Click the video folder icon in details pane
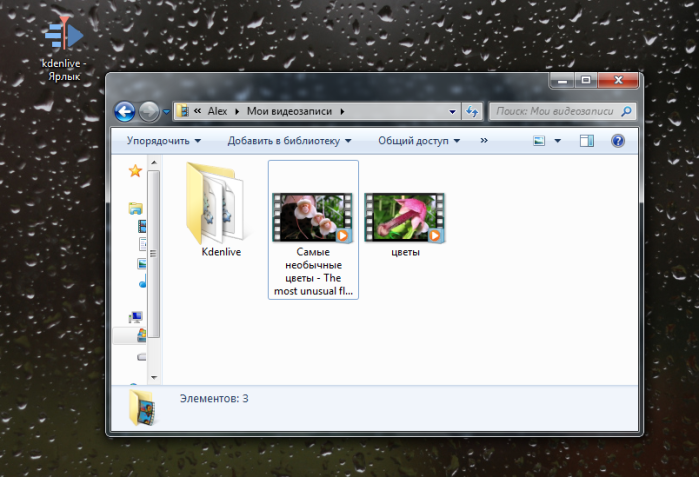 (142, 407)
